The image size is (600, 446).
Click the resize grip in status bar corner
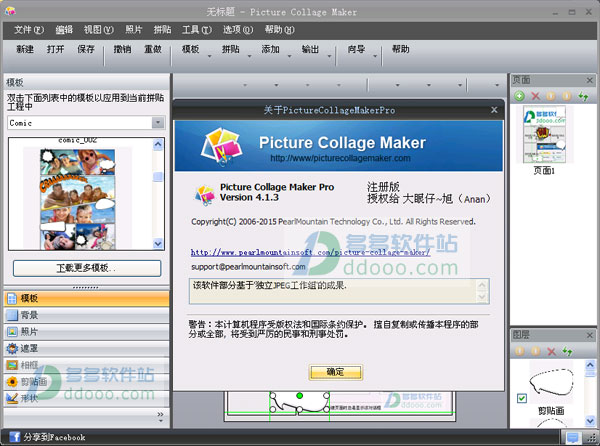[x=592, y=438]
